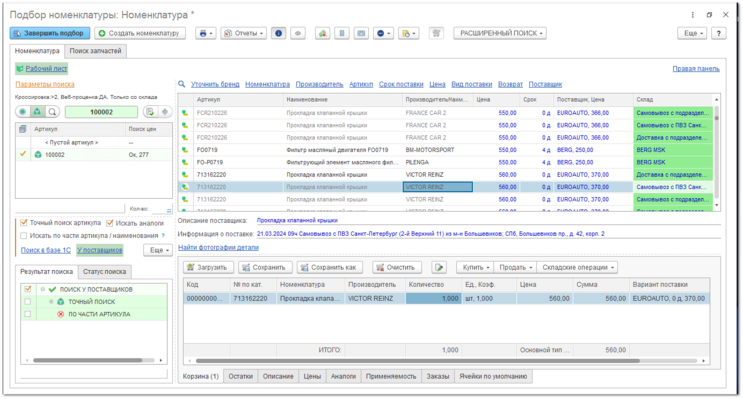Click the row icon for FO-P0719 result
This screenshot has height=399, width=743.
(x=185, y=162)
